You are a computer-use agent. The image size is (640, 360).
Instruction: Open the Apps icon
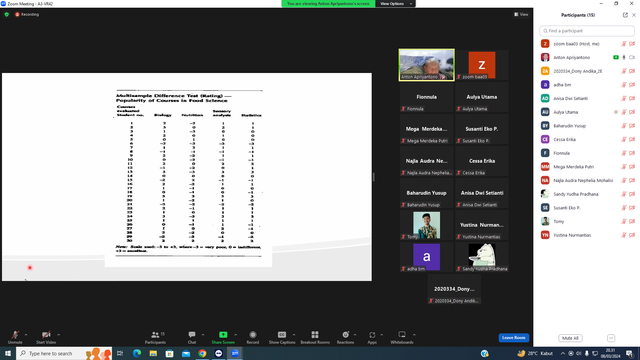372,335
